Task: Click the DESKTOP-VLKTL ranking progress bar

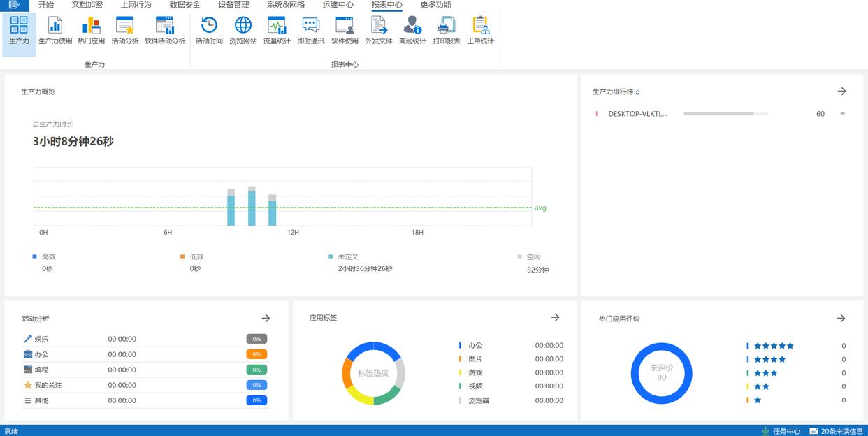Action: 725,113
